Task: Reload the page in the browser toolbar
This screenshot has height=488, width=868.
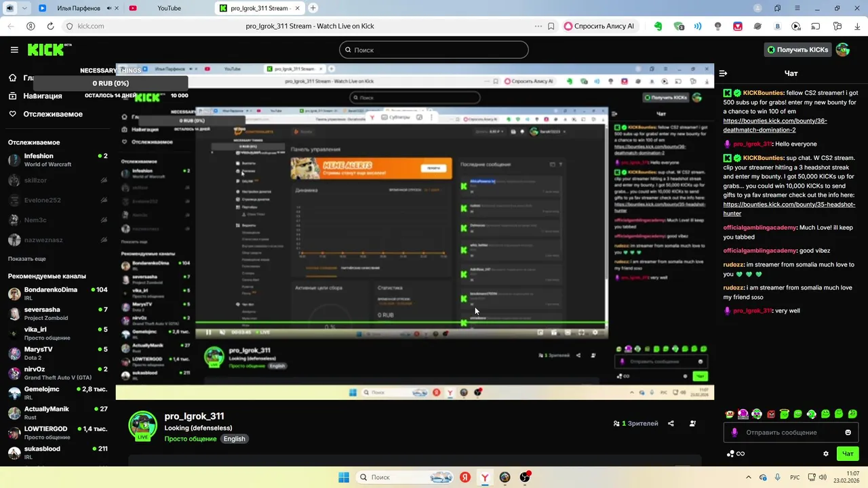Action: (50, 26)
